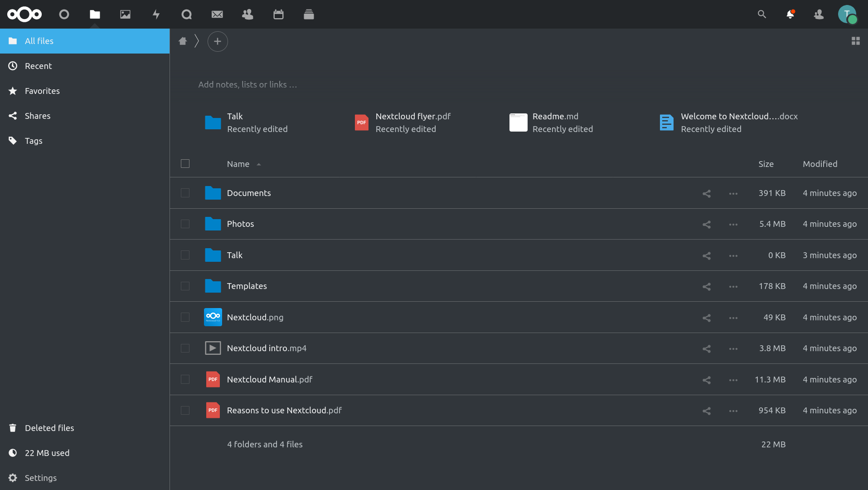Toggle the select all files checkbox
Viewport: 868px width, 490px height.
[x=185, y=163]
